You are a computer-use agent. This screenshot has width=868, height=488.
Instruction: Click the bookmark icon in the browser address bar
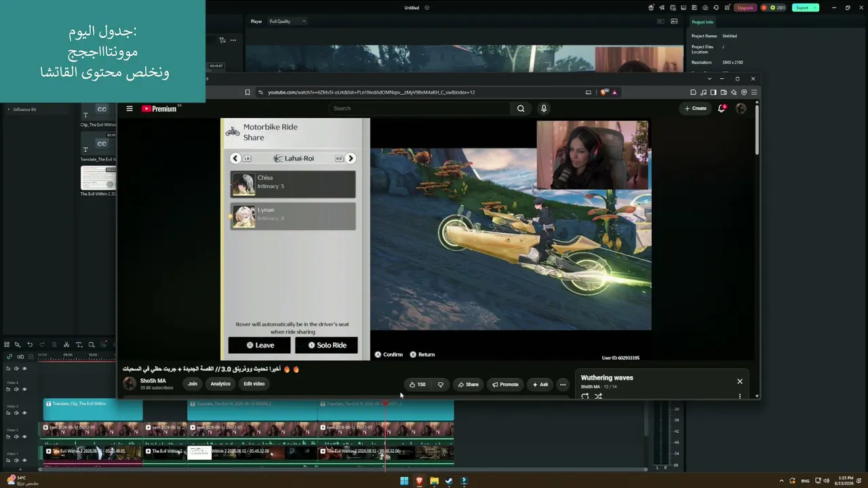pos(248,92)
